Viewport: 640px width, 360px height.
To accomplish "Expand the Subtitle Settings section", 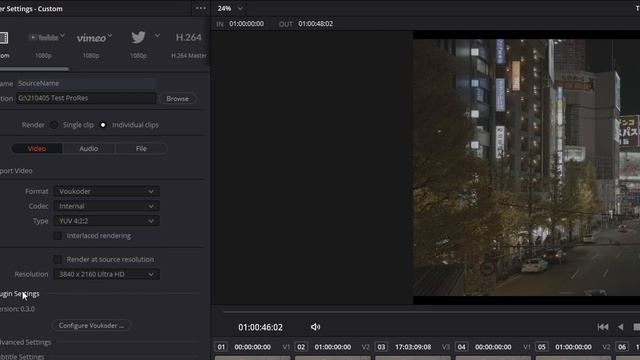I will pos(22,356).
